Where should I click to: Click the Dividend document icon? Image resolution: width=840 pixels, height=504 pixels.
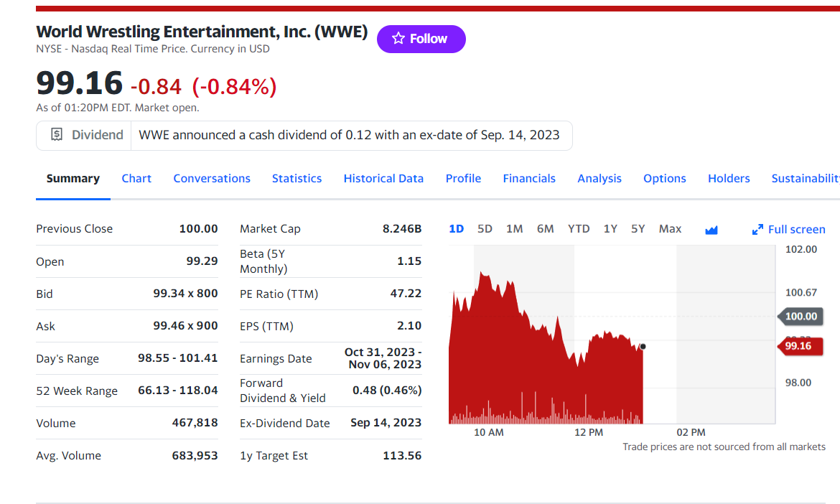[x=57, y=134]
